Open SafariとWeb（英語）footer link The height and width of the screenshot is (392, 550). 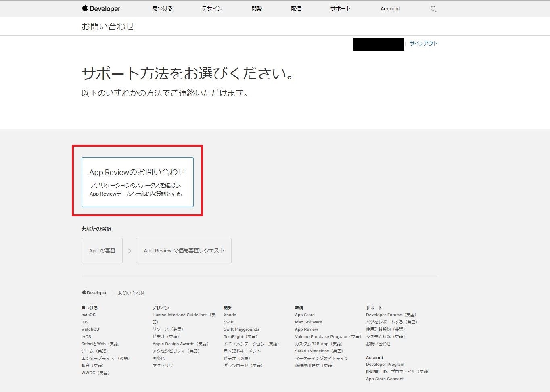coord(101,344)
